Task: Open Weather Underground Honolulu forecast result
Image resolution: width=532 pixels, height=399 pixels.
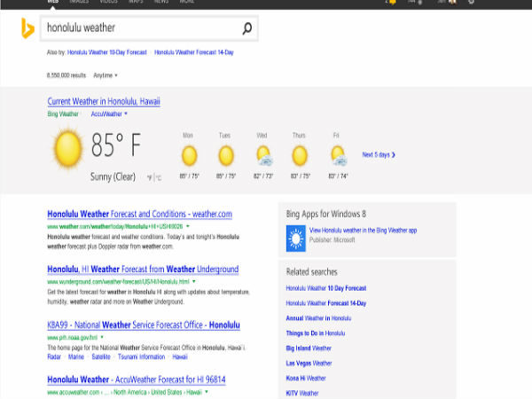Action: click(x=143, y=270)
